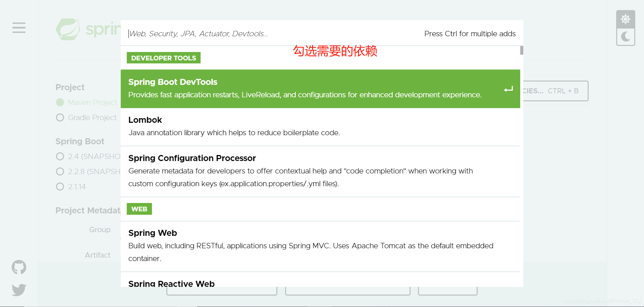This screenshot has width=644, height=307.
Task: Open the GitHub icon link
Action: pyautogui.click(x=19, y=267)
